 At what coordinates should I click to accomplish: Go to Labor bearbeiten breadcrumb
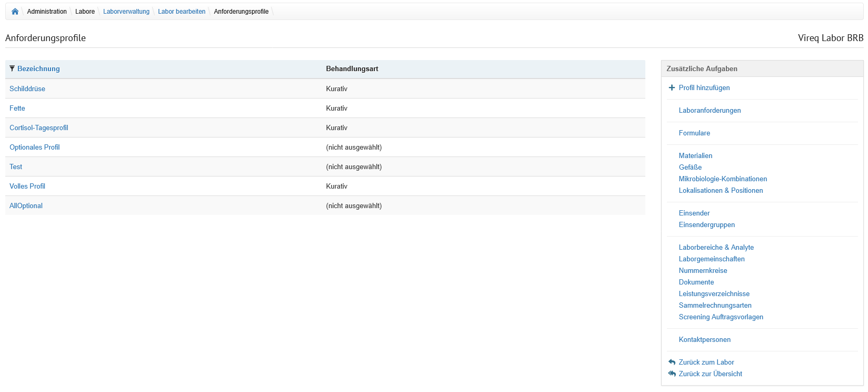coord(182,12)
